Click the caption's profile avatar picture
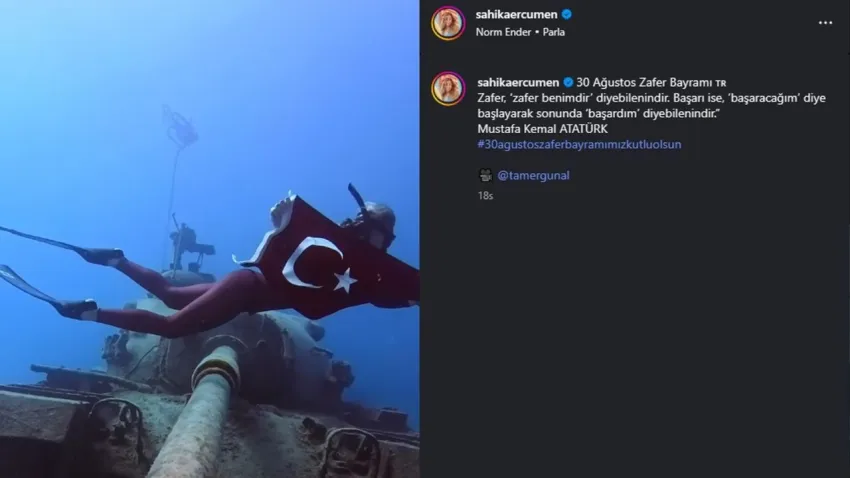850x478 pixels. tap(448, 88)
